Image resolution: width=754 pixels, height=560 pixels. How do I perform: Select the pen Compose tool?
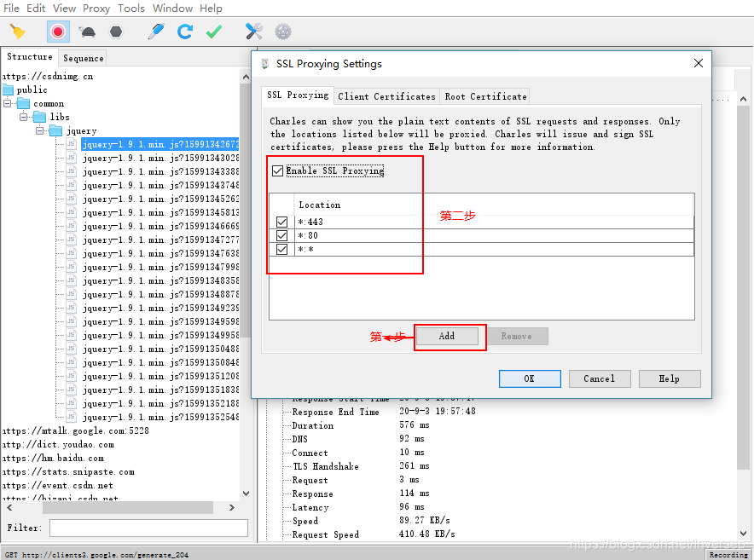(x=156, y=32)
